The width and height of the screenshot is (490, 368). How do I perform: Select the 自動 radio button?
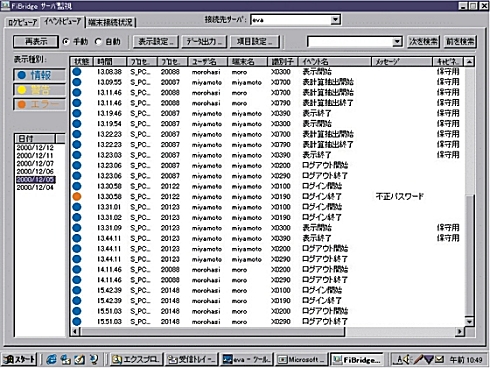click(98, 42)
